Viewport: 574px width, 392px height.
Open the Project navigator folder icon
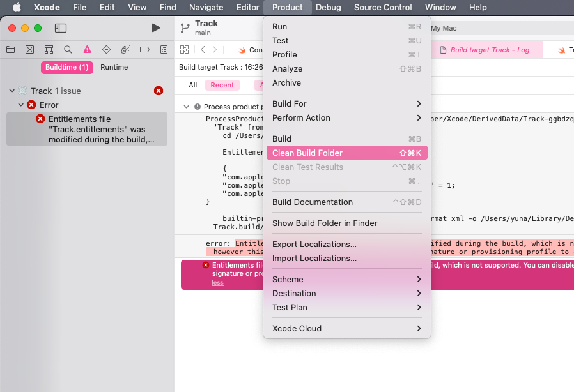pos(11,50)
